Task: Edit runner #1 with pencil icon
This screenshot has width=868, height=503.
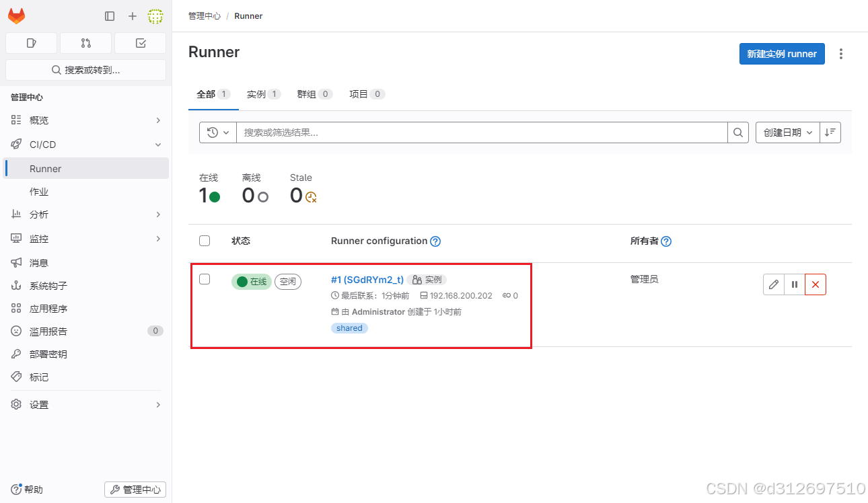Action: point(774,284)
